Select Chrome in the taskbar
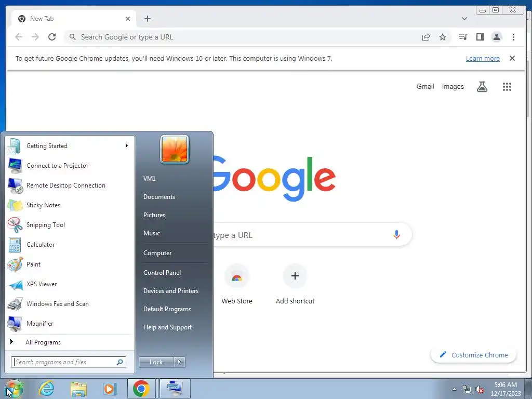532x399 pixels. [x=141, y=389]
